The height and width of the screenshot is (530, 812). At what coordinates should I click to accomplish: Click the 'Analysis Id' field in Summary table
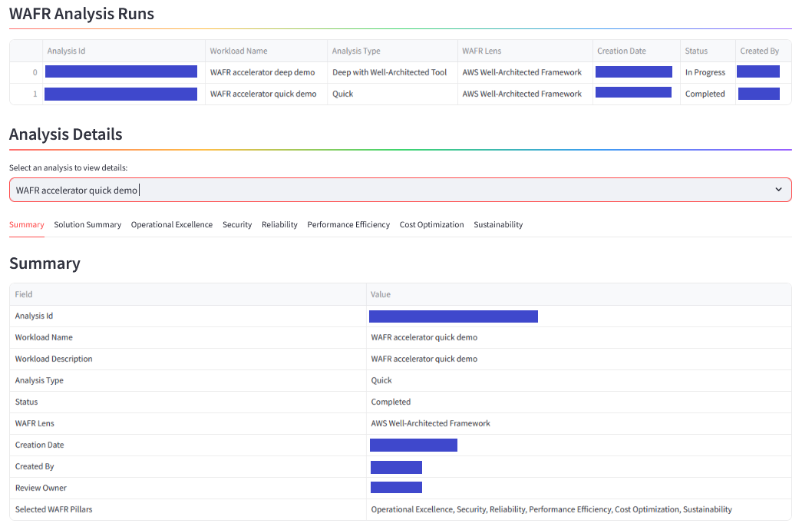pyautogui.click(x=188, y=316)
